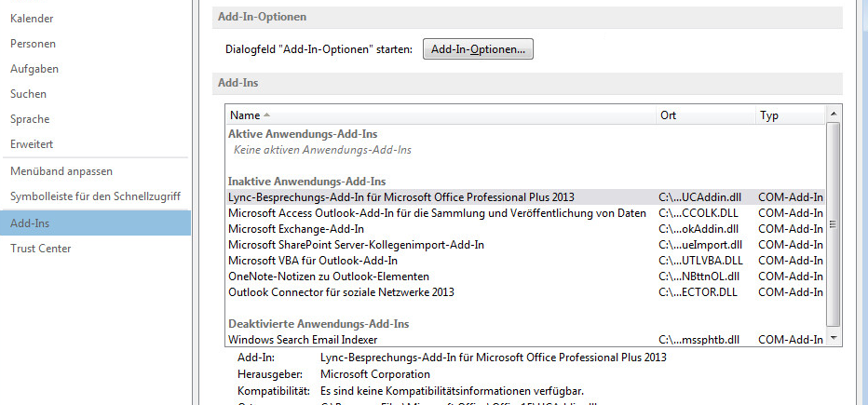Open the Suchen options page

click(x=28, y=94)
